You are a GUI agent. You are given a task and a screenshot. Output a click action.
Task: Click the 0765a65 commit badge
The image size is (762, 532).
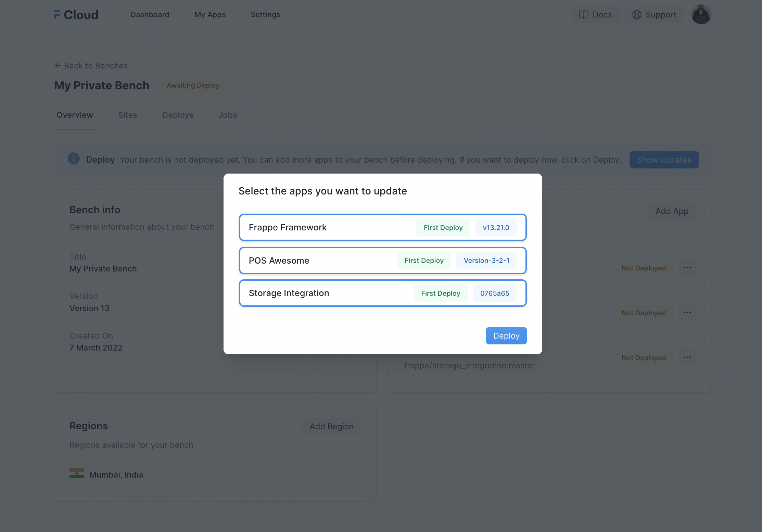(495, 293)
